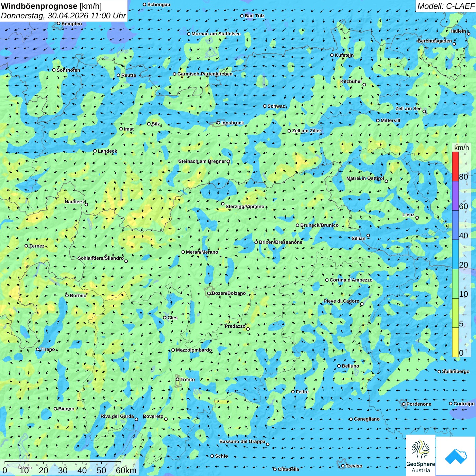Screen dimensions: 476x476
Task: Click the date Donnerstag, 30.04.2026 11:00 Uhr
Action: pyautogui.click(x=63, y=16)
